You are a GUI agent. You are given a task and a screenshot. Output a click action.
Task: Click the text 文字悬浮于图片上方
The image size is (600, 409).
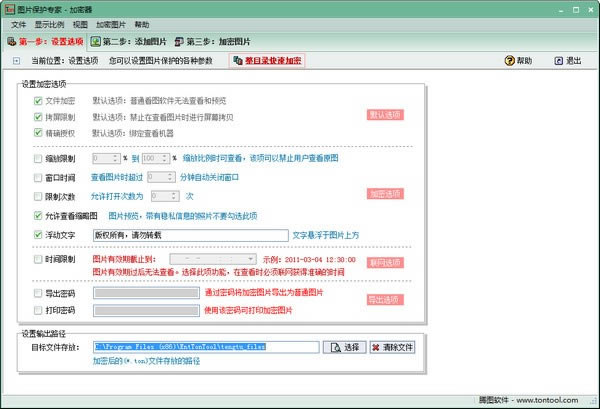[x=326, y=235]
